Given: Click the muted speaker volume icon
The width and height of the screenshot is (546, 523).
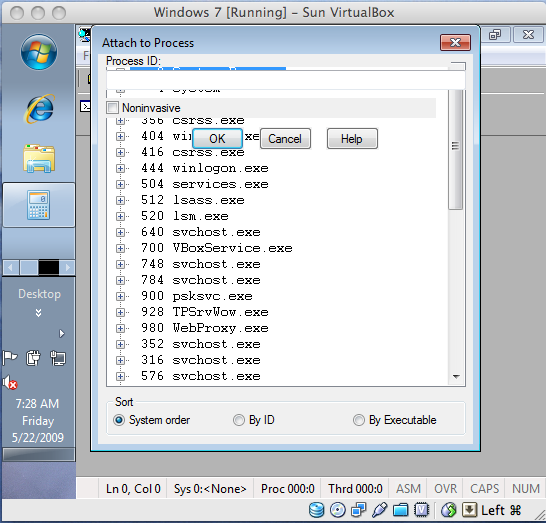Looking at the screenshot, I should click(10, 382).
